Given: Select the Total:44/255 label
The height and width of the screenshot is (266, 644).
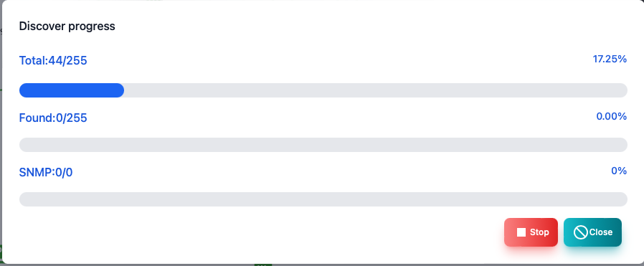Looking at the screenshot, I should (x=53, y=61).
